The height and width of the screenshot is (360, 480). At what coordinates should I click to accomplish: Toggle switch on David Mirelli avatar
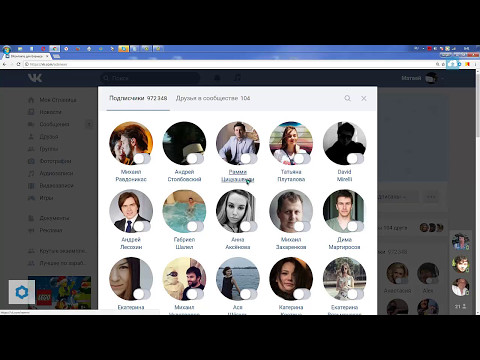[355, 159]
